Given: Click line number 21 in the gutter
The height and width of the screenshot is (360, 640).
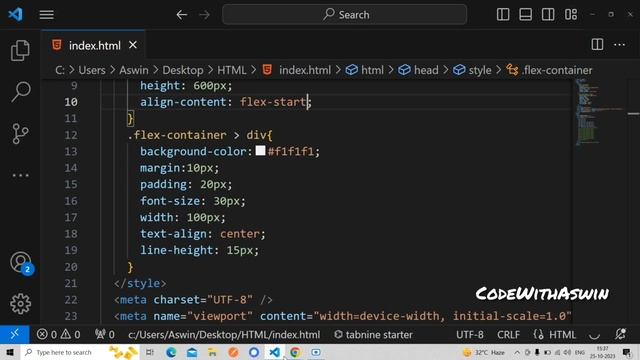Looking at the screenshot, I should (71, 283).
